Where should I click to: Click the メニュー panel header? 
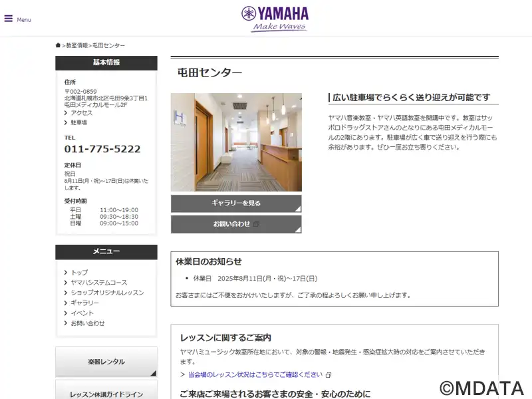(x=106, y=252)
